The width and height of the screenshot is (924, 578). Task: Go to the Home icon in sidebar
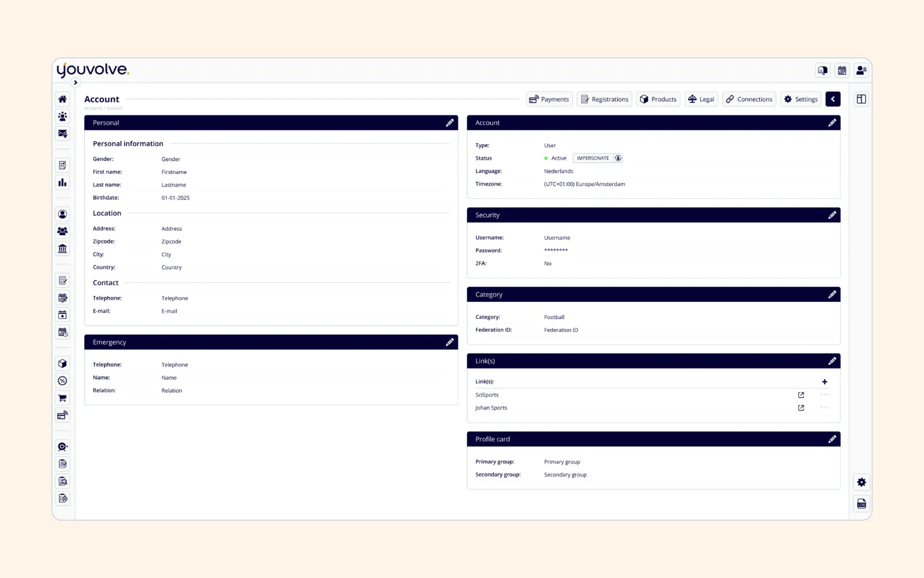click(62, 99)
